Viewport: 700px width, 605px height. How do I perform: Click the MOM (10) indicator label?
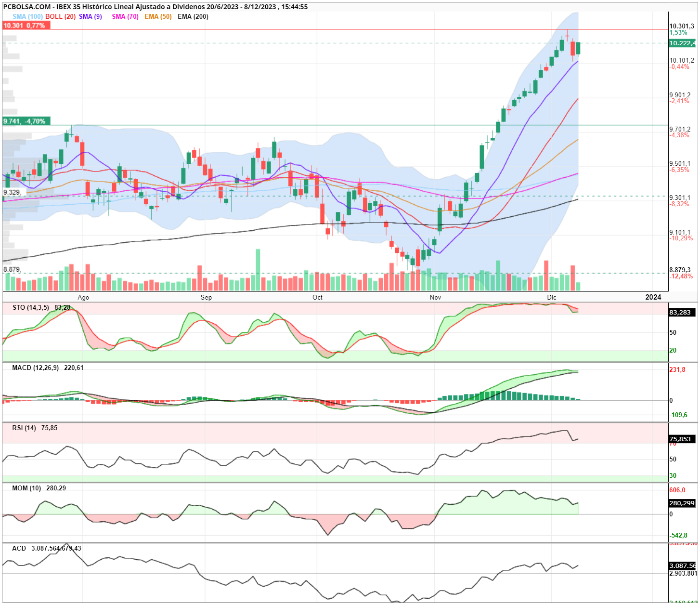[26, 488]
